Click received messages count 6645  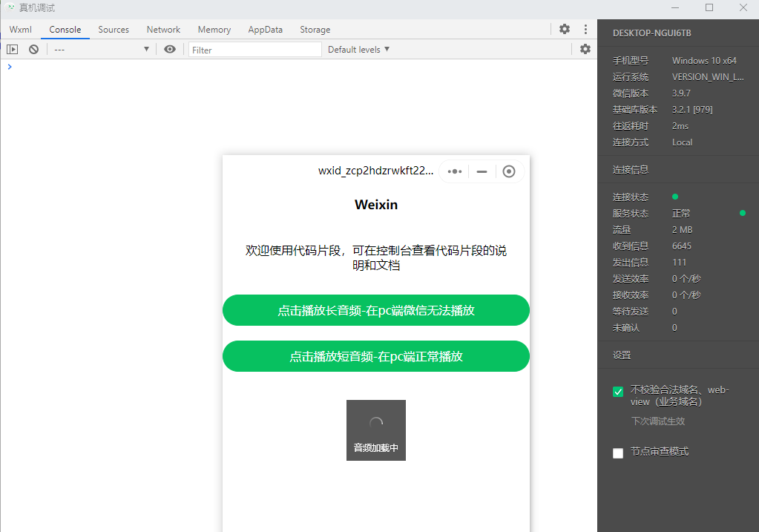click(x=682, y=246)
